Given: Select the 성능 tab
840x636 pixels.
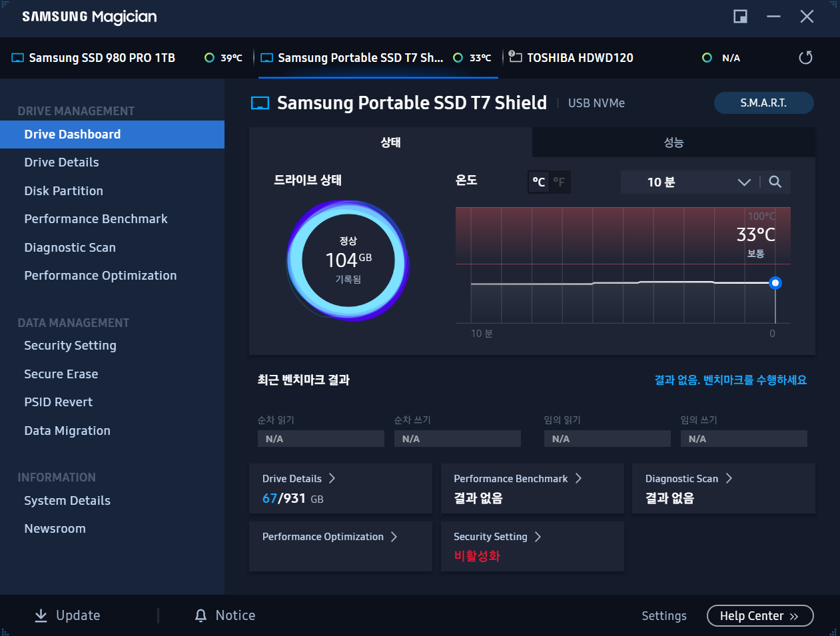Looking at the screenshot, I should (673, 142).
